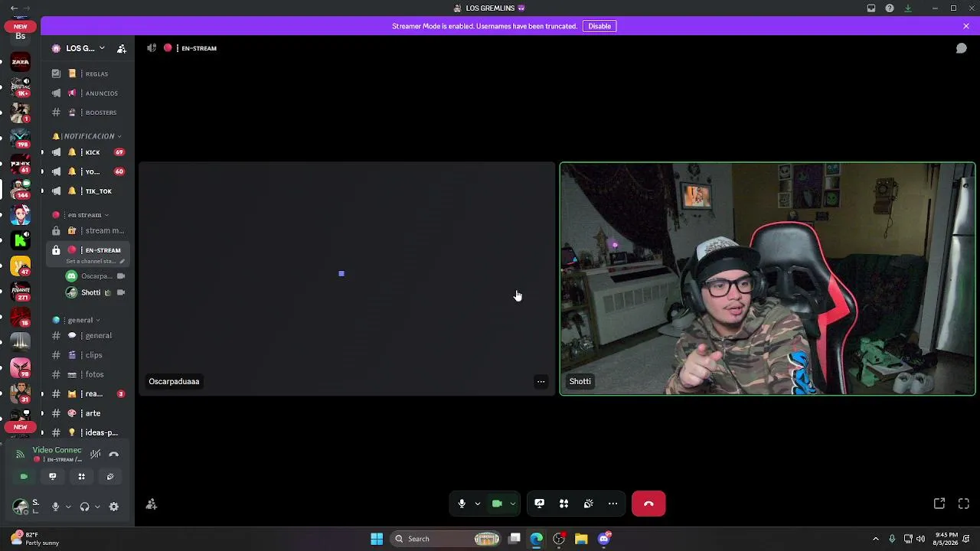The image size is (980, 551).
Task: Select the Oscarpaduaaa video tile
Action: tap(347, 279)
